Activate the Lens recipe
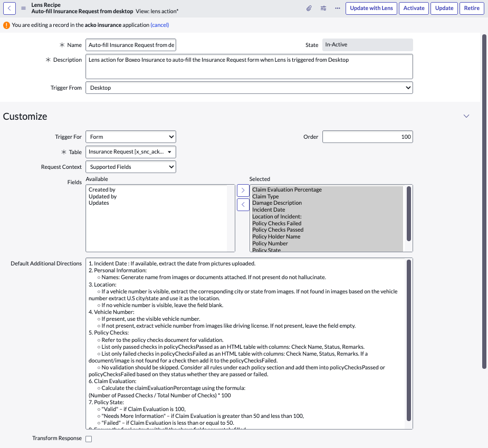The height and width of the screenshot is (448, 488). [x=414, y=8]
